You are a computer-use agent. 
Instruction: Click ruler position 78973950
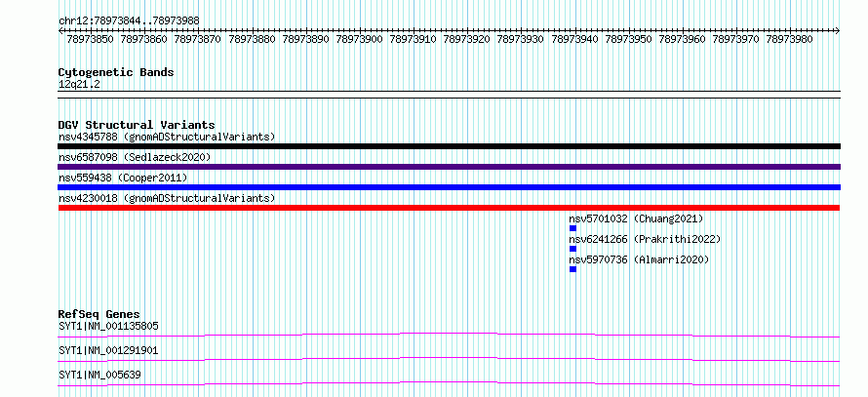(628, 39)
